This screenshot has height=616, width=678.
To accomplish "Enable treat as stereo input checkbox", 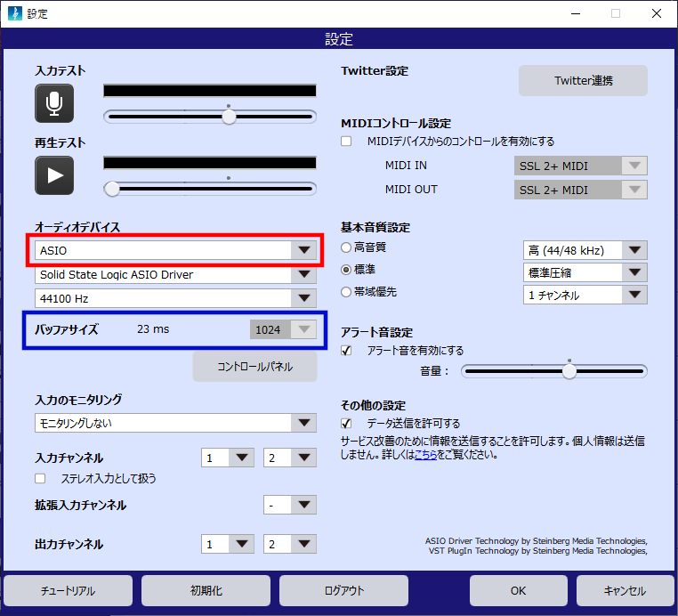I will coord(40,478).
